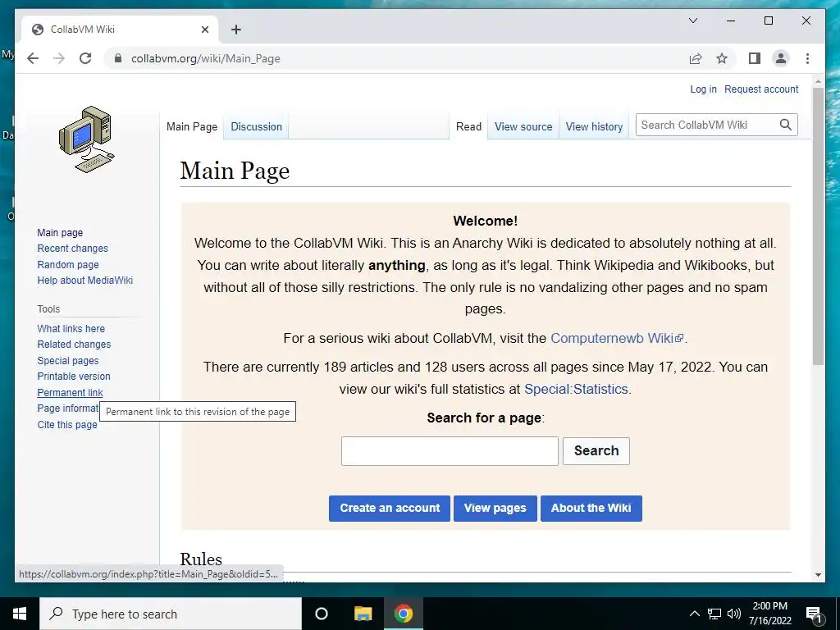The width and height of the screenshot is (840, 630).
Task: Open a new tab with the plus button
Action: [235, 30]
